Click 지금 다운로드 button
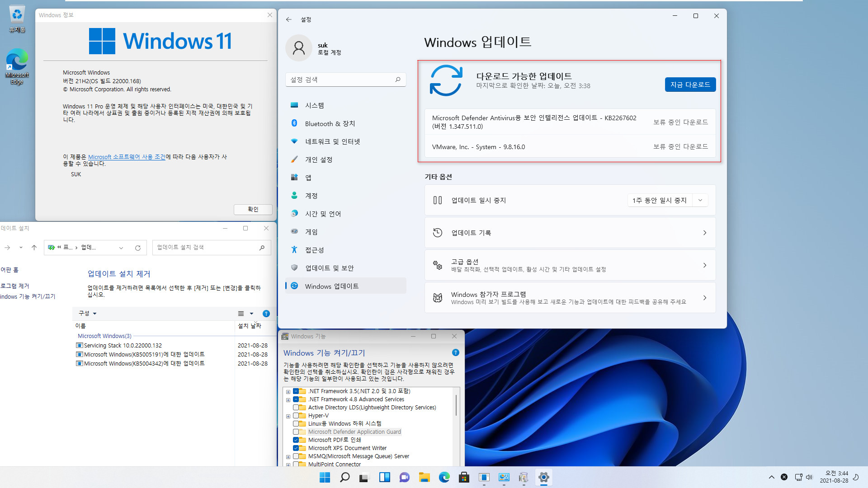Image resolution: width=868 pixels, height=488 pixels. point(690,84)
